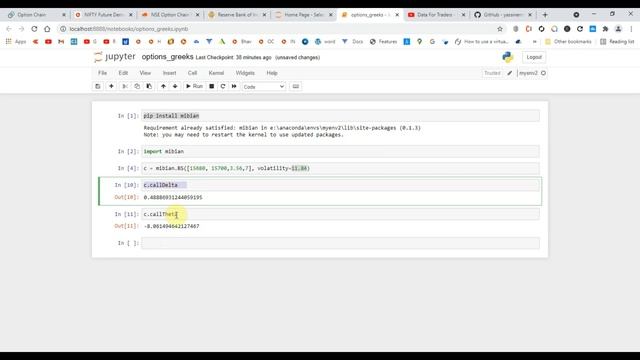640x360 pixels.
Task: Open the Cell menu
Action: point(192,73)
